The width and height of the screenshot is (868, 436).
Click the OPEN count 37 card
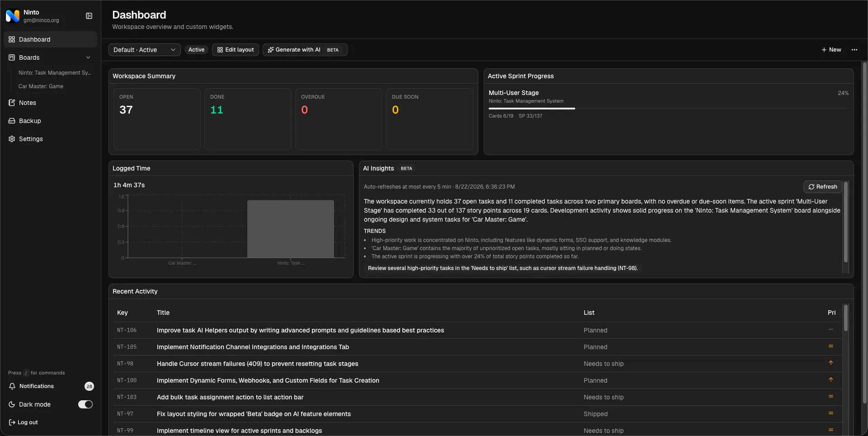[x=157, y=119]
